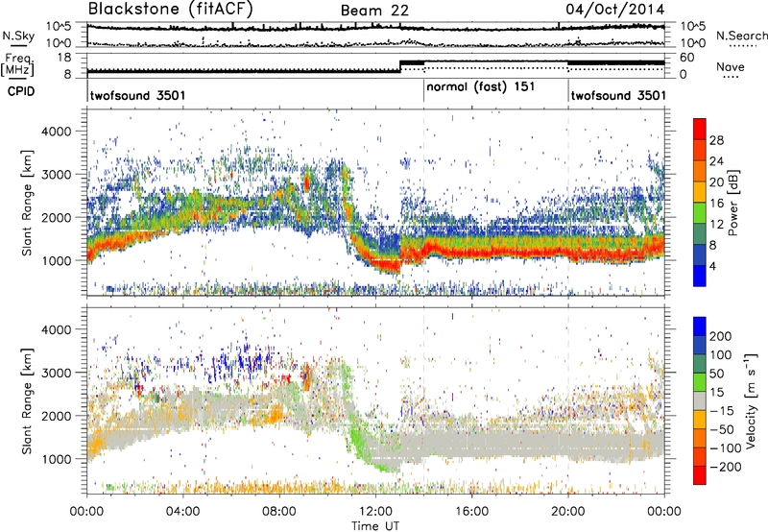Screen dimensions: 768x532
Task: Click the 'Blackstone (fitACF)' title text
Action: tap(171, 10)
